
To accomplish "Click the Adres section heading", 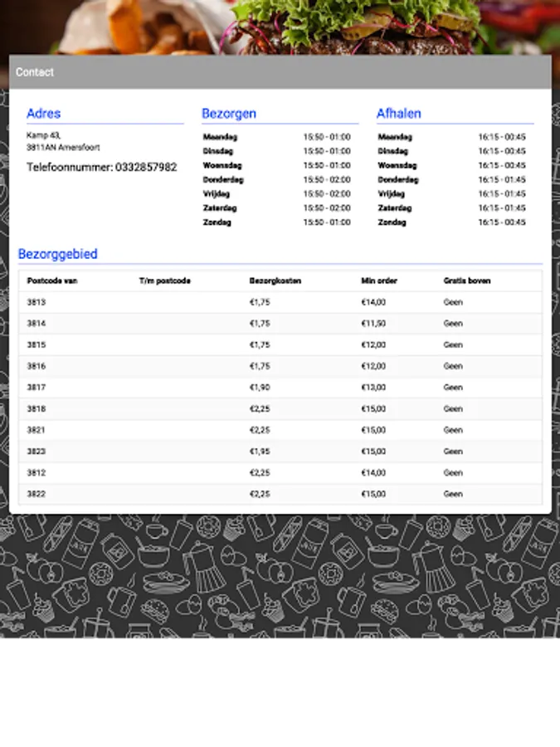I will [44, 114].
